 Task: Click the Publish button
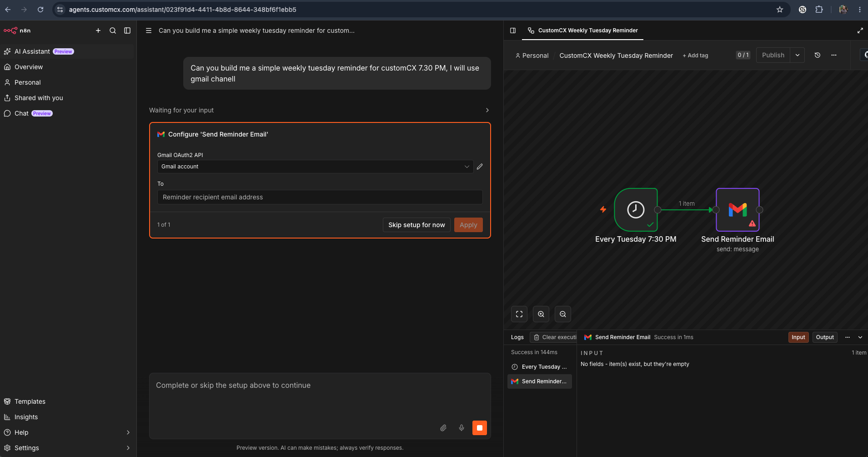[773, 55]
